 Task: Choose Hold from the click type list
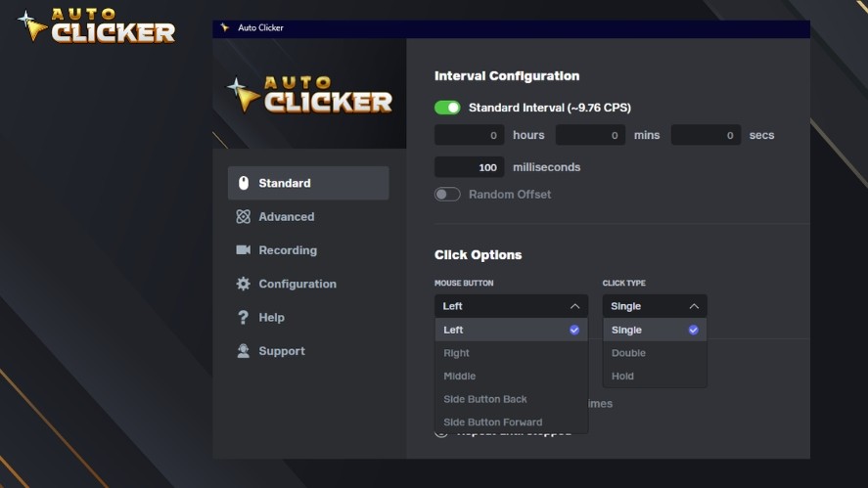655,376
